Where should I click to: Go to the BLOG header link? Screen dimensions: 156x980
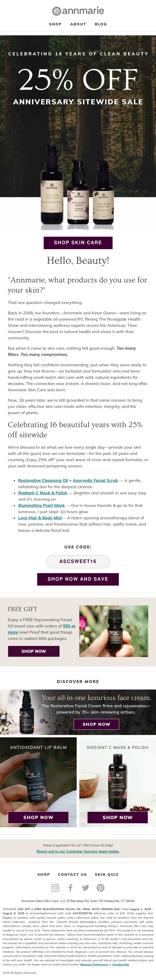pyautogui.click(x=101, y=24)
